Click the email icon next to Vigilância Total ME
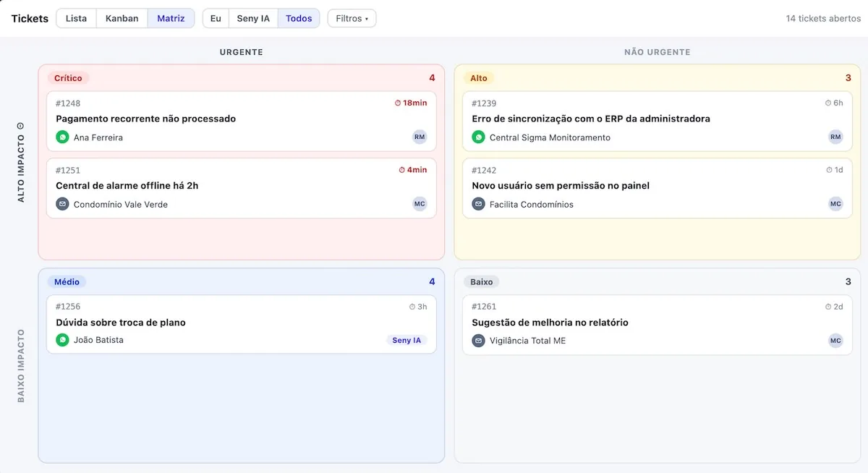The height and width of the screenshot is (473, 868). (x=478, y=340)
